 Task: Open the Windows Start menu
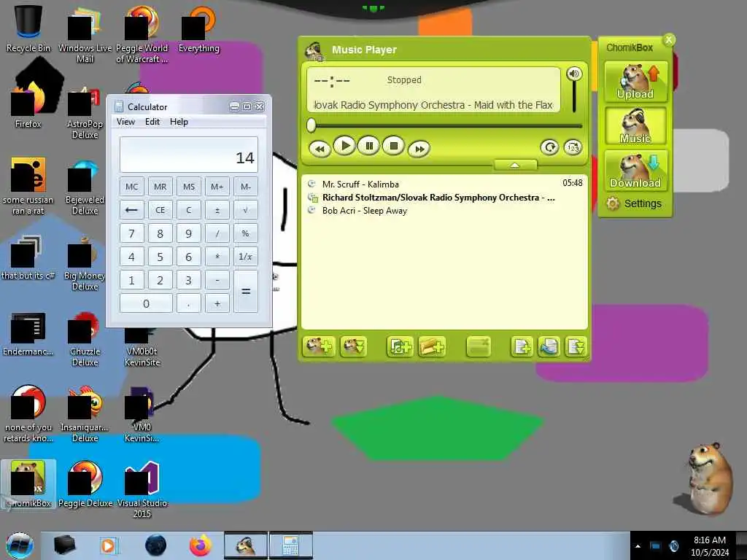(x=20, y=545)
